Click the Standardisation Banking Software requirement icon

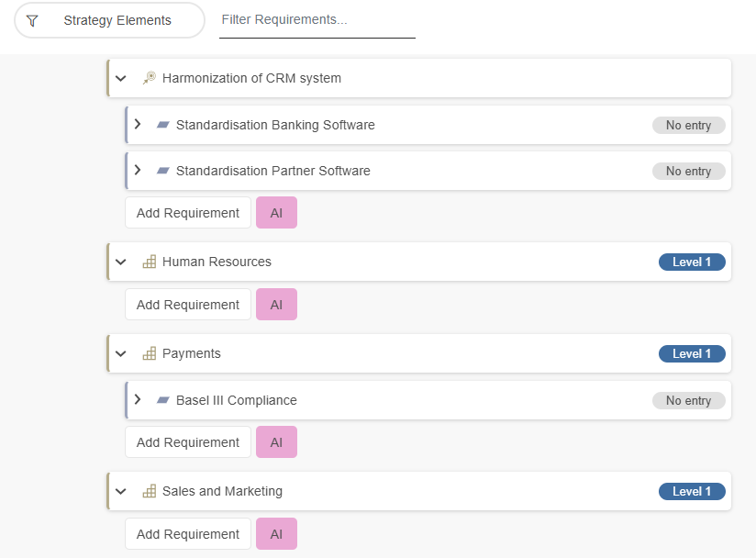pyautogui.click(x=163, y=125)
